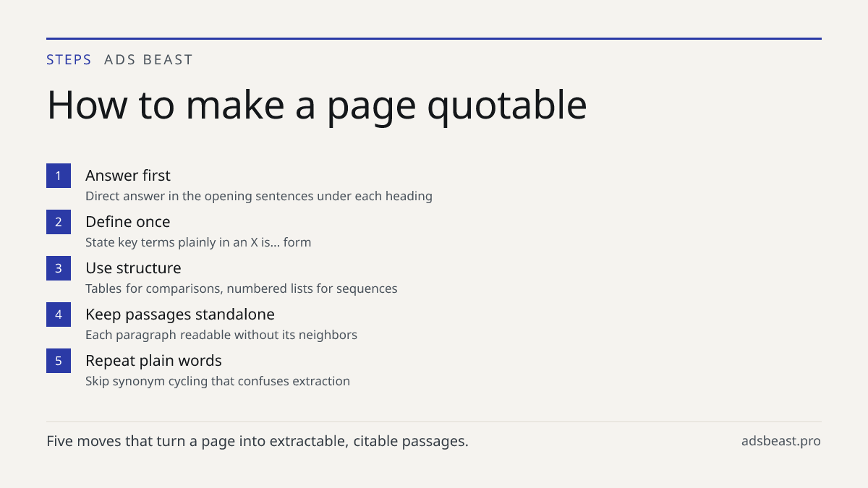Image resolution: width=868 pixels, height=488 pixels.
Task: Click the heading How to make a page quotable
Action: 317,104
